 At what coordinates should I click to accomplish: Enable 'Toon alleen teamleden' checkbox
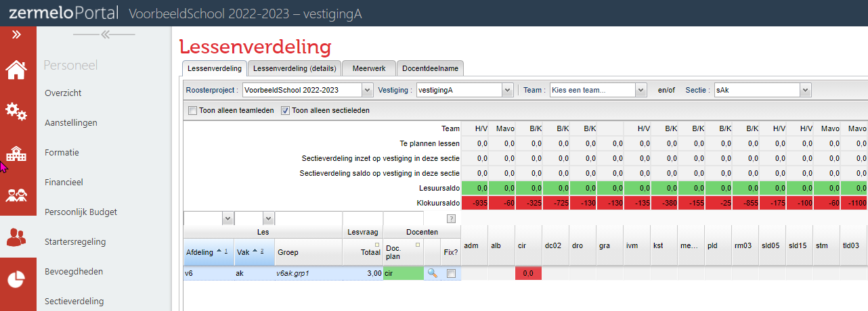pos(192,110)
